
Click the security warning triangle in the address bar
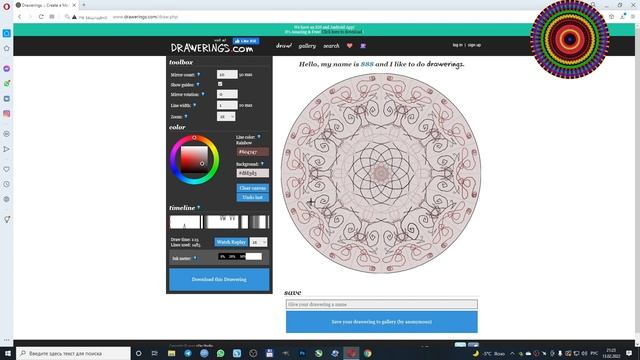74,17
